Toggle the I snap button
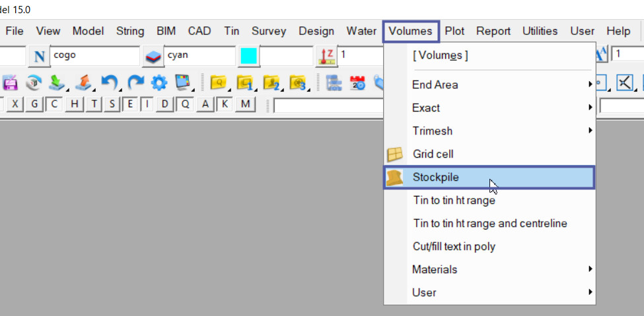The height and width of the screenshot is (316, 644). point(147,104)
